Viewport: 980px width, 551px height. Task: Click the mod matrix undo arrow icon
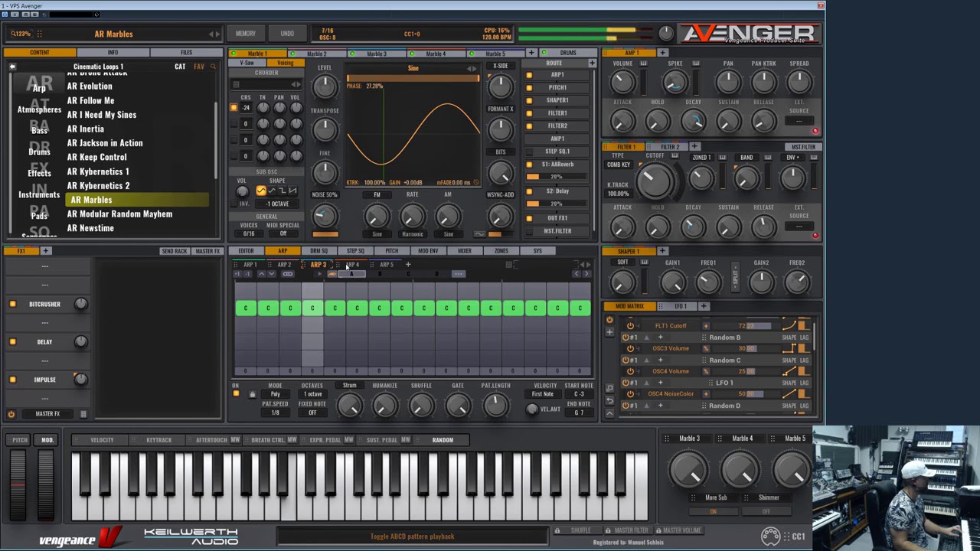pyautogui.click(x=609, y=400)
